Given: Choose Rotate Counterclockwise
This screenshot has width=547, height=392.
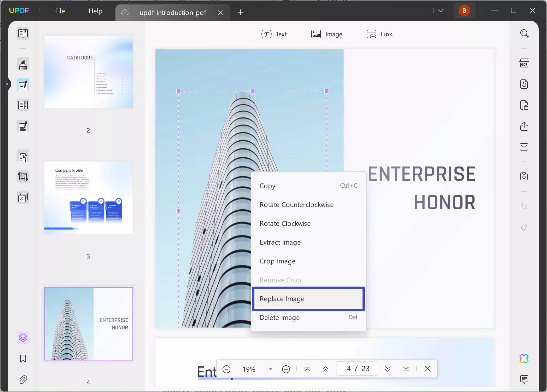Looking at the screenshot, I should (x=309, y=205).
